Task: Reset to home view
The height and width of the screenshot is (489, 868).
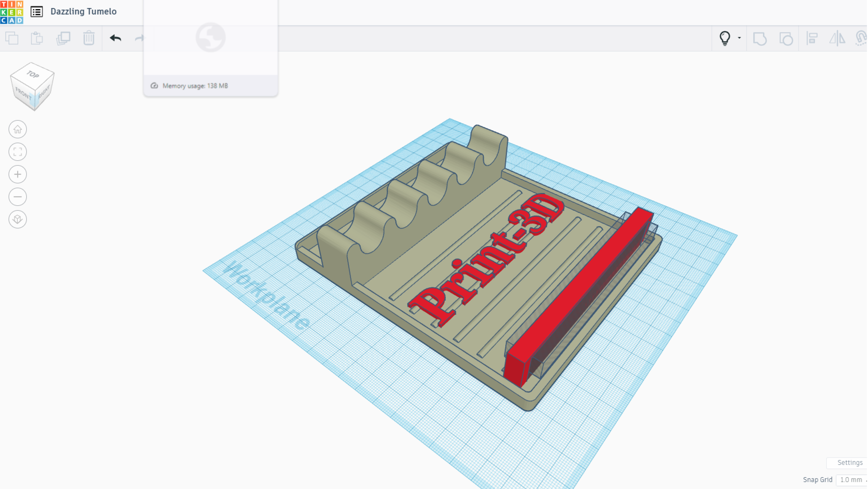Action: (x=17, y=129)
